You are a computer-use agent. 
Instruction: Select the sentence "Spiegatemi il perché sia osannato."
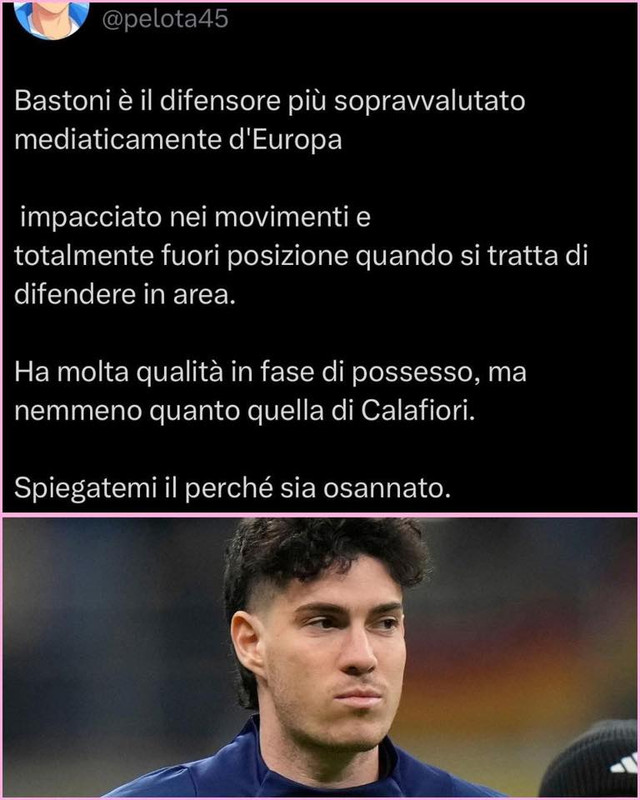coord(232,489)
